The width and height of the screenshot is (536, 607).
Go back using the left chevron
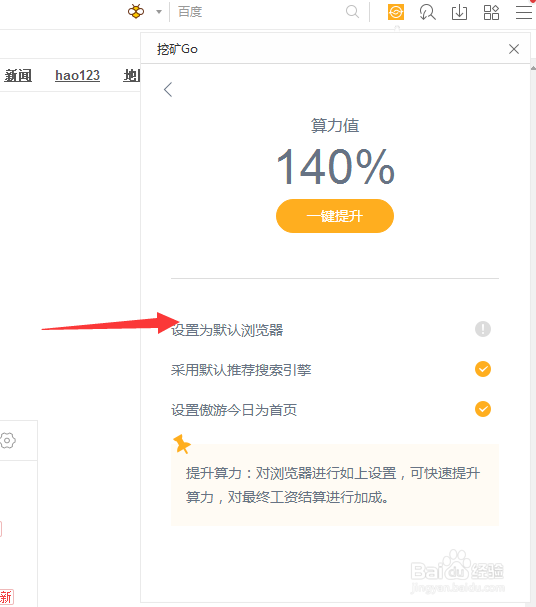(x=168, y=89)
